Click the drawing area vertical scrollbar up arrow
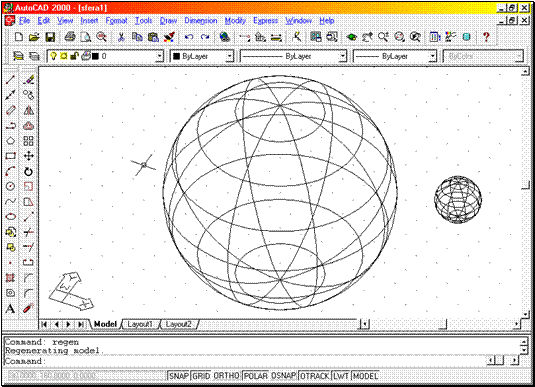Screen dimensions: 535x387 525,71
